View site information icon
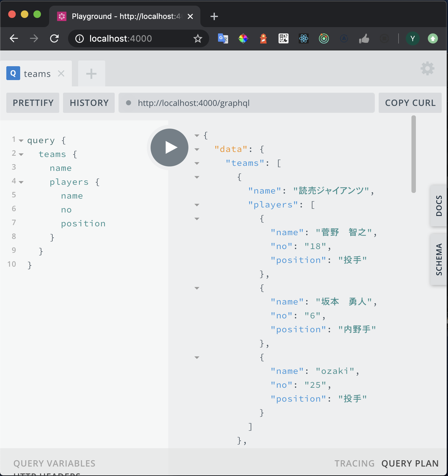The width and height of the screenshot is (448, 476). pyautogui.click(x=80, y=38)
